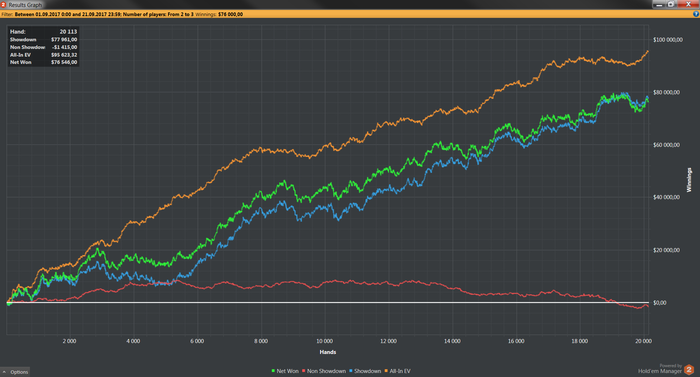
Task: Click the Showdown $77 961,00 stat row
Action: pyautogui.click(x=43, y=40)
